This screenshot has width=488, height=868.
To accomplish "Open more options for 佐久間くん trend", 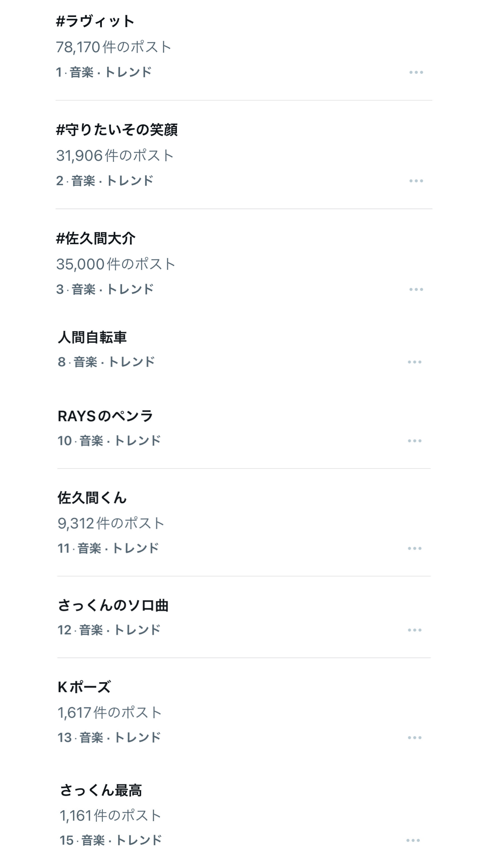I will pyautogui.click(x=414, y=548).
